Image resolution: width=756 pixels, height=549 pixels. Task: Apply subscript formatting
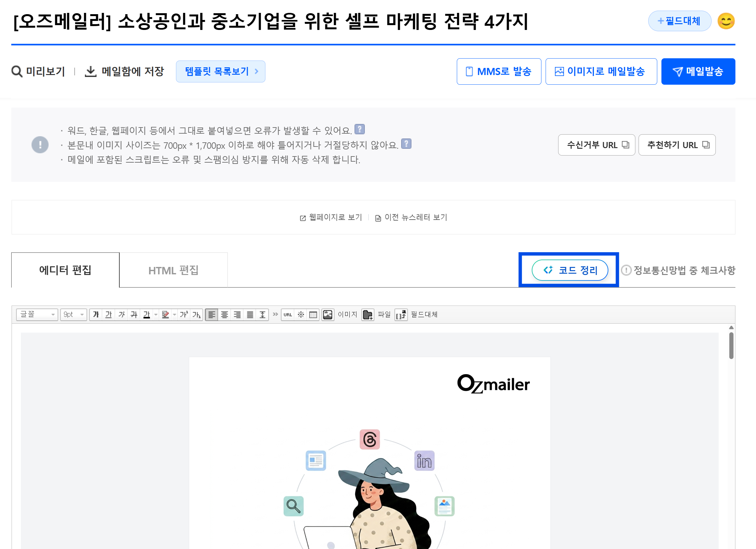coord(197,314)
